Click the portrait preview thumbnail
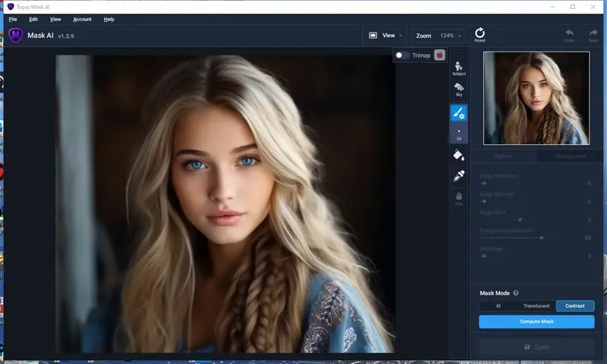607x364 pixels. (x=536, y=99)
